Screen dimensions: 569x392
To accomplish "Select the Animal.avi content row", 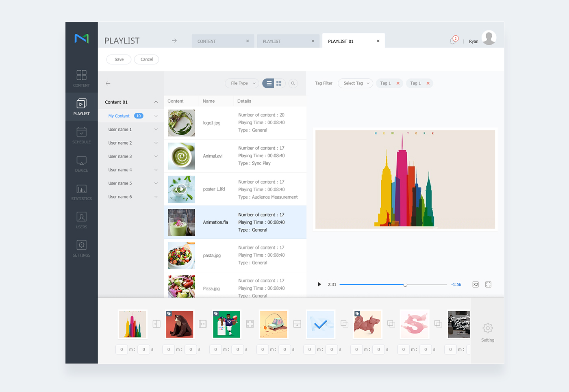I will pos(235,156).
